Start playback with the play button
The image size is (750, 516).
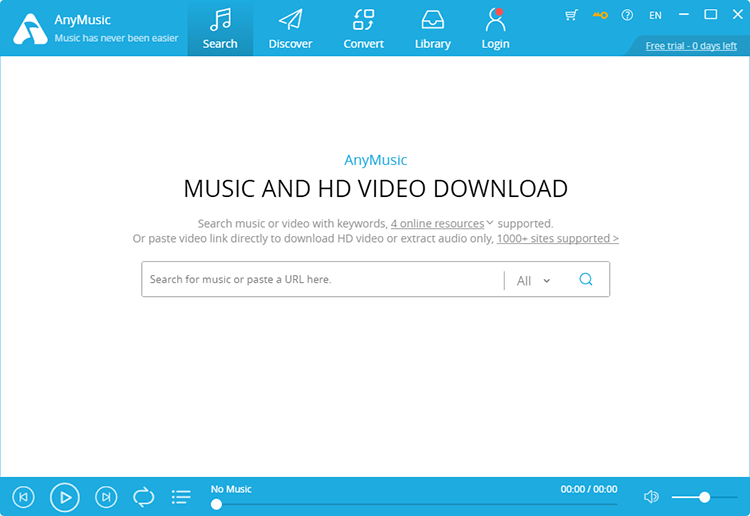pos(65,497)
